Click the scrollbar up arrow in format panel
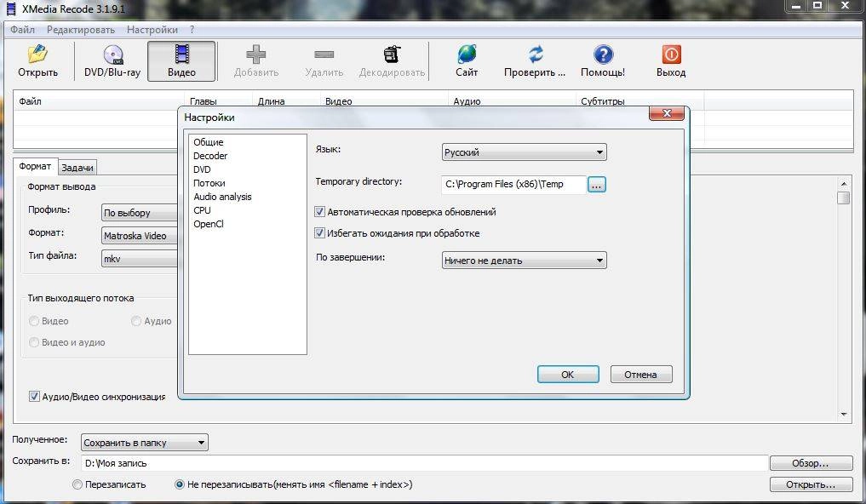The height and width of the screenshot is (504, 866). (843, 183)
